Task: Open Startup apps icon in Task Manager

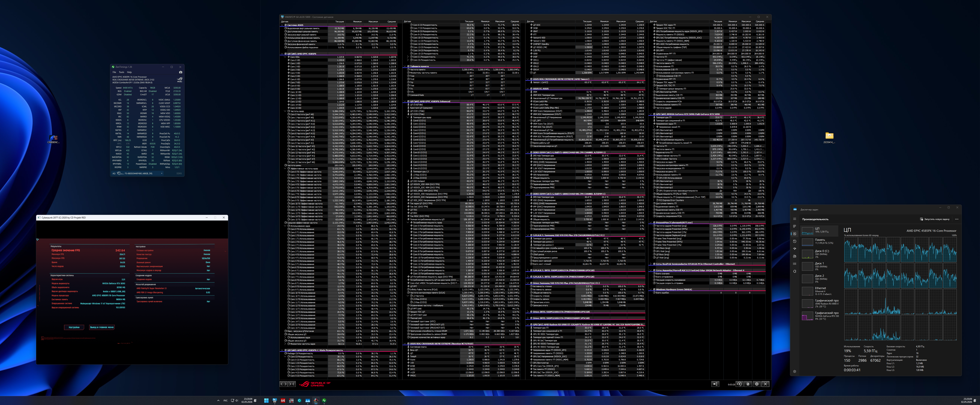Action: pos(794,249)
